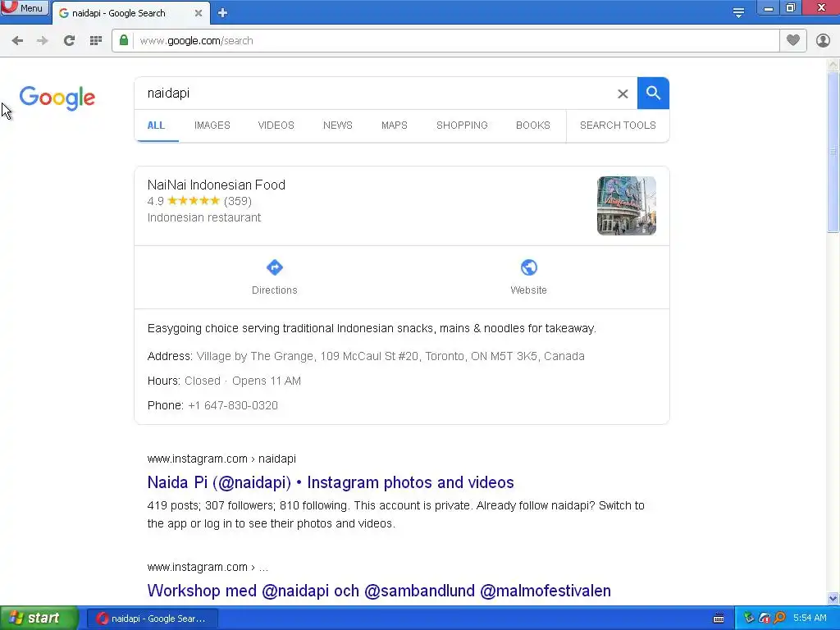Open the user account profile icon
840x630 pixels.
823,40
